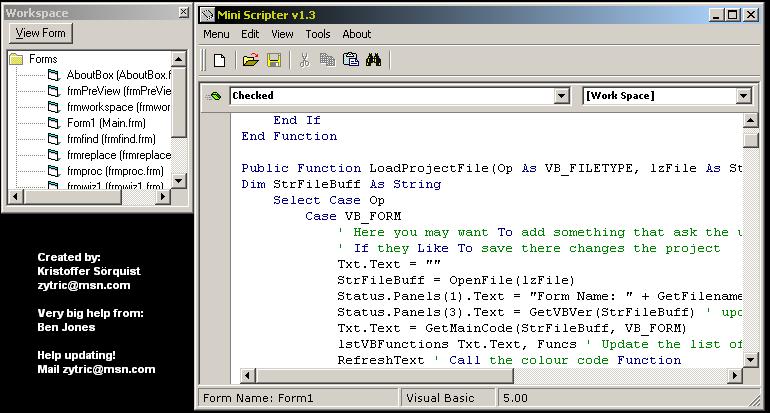770x413 pixels.
Task: Open the Checked combo box dropdown
Action: pos(562,96)
